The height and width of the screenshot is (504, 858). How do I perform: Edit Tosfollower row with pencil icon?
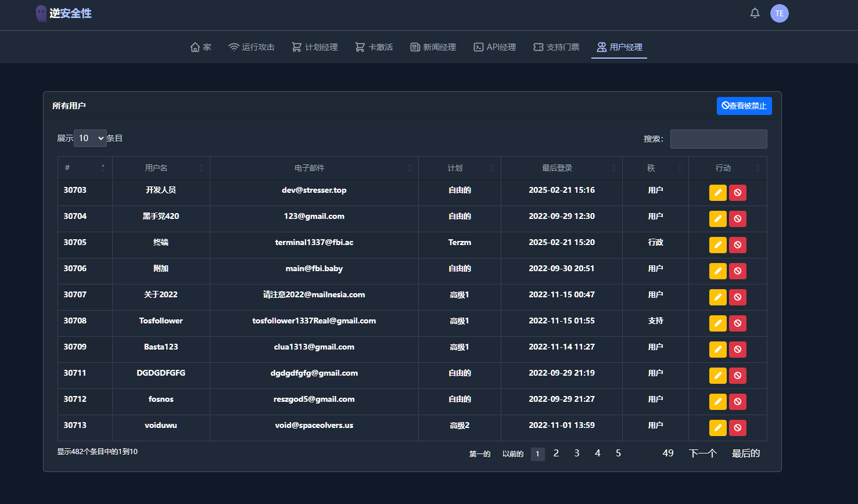click(x=718, y=323)
